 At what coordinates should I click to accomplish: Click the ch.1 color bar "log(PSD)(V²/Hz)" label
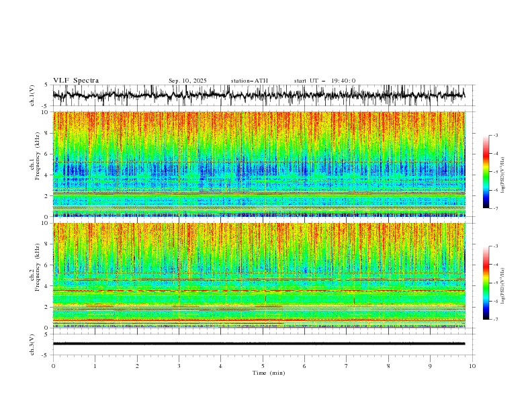502,175
